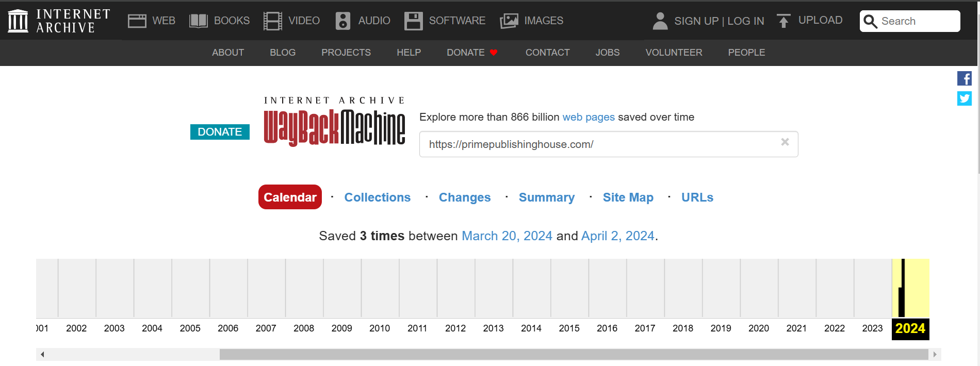980x366 pixels.
Task: Open BOOKS in the top navigation
Action: 232,21
